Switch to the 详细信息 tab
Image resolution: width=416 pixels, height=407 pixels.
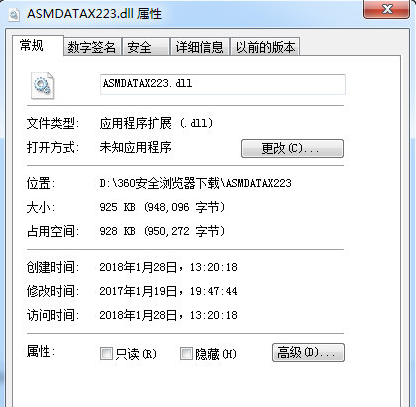(200, 47)
